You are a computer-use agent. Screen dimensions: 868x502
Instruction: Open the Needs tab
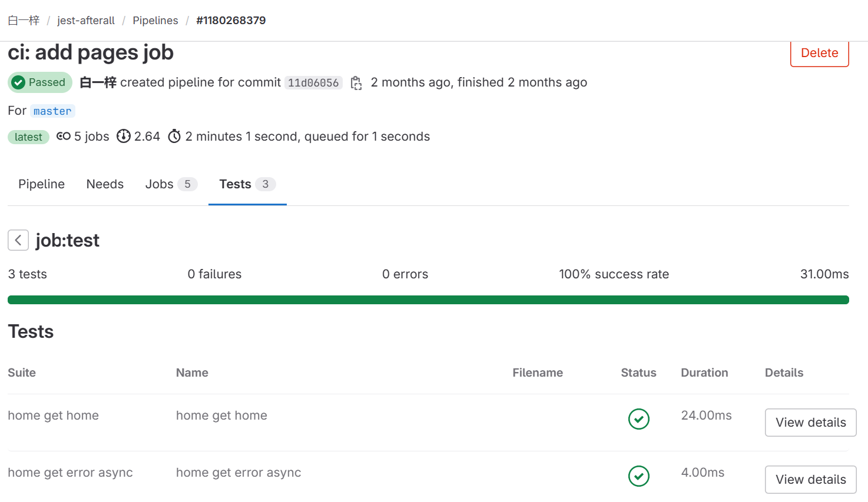coord(105,184)
